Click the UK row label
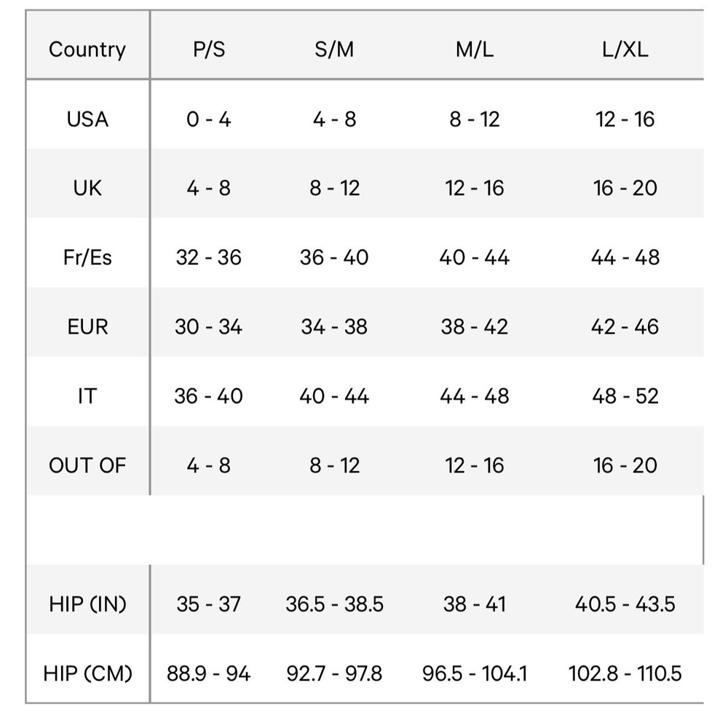 pos(87,188)
